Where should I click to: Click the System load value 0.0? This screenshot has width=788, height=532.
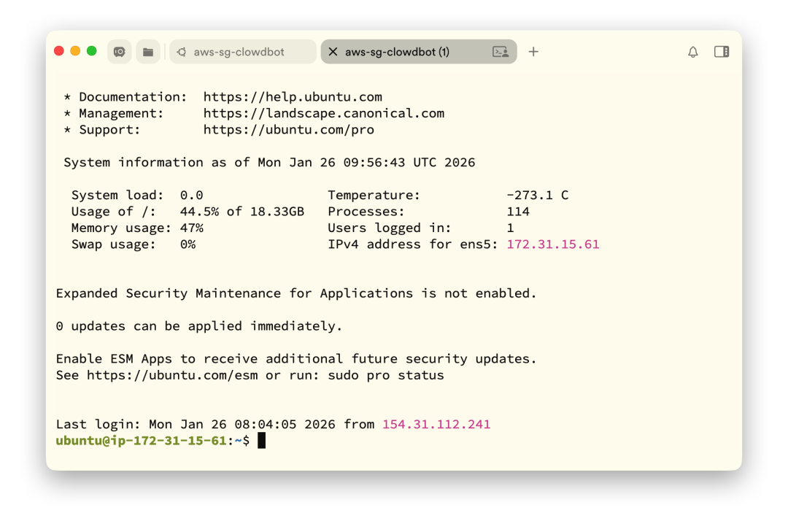(x=191, y=195)
